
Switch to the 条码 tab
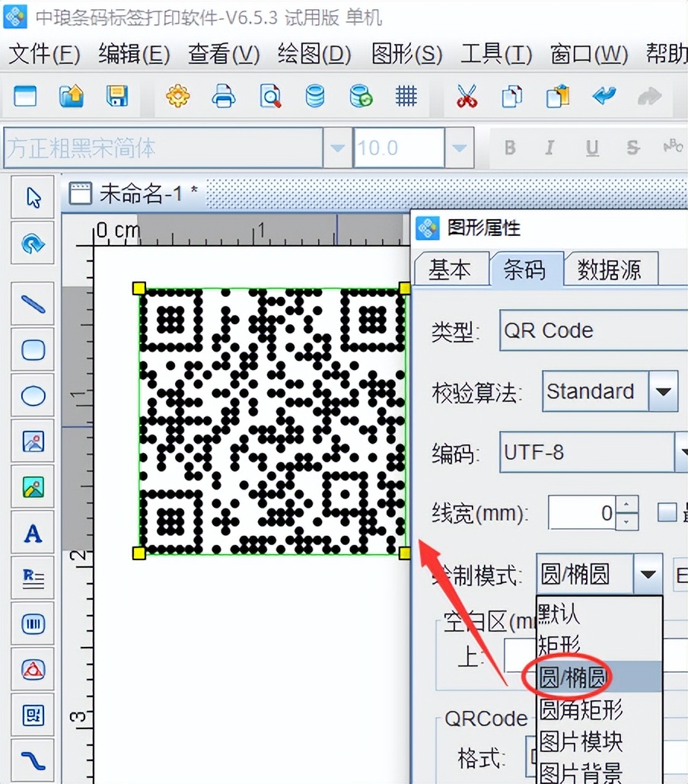point(525,269)
